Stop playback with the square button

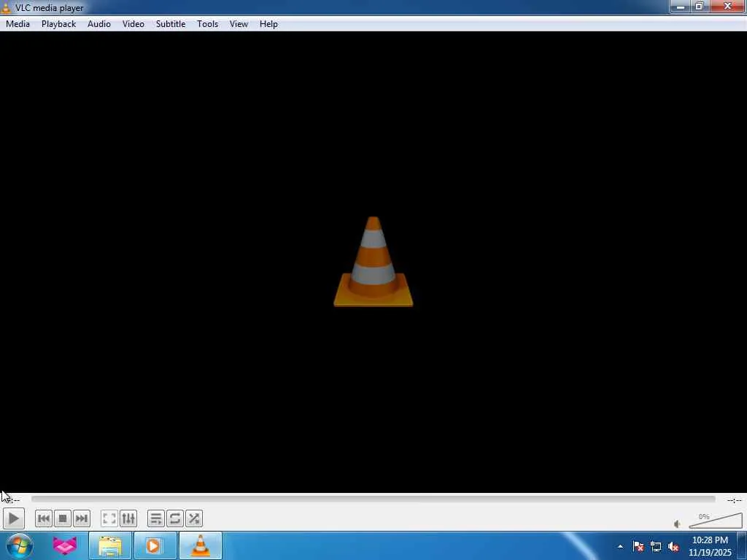point(63,518)
